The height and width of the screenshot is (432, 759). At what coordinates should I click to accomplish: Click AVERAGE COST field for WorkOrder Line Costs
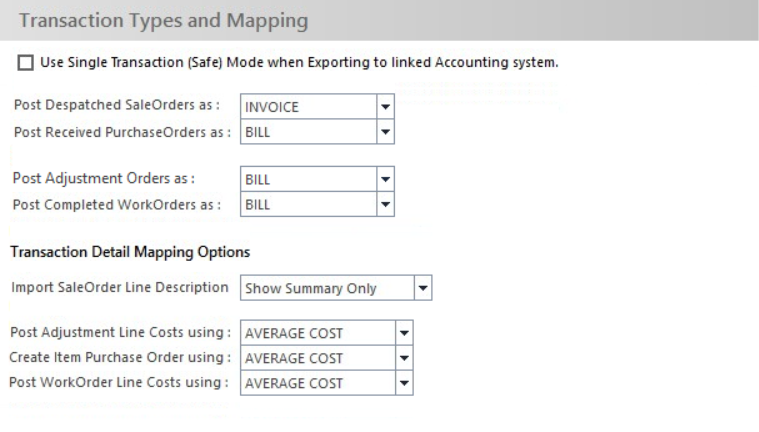point(318,383)
